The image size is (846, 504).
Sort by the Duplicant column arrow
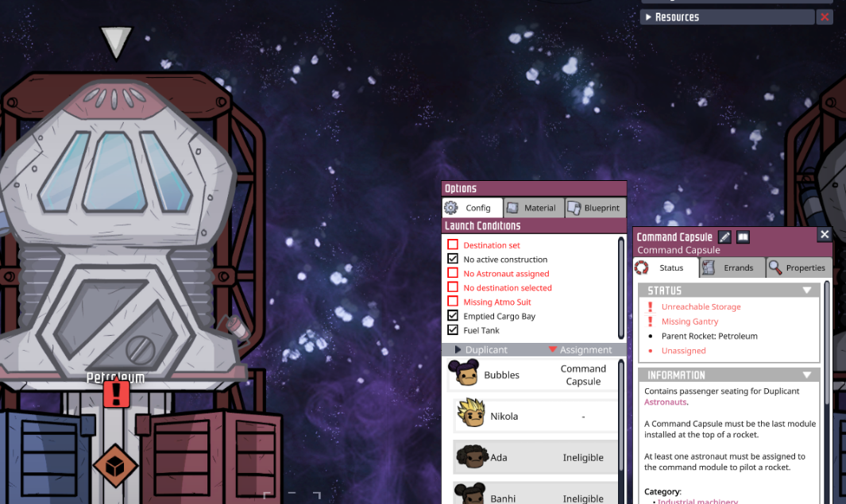pyautogui.click(x=458, y=349)
